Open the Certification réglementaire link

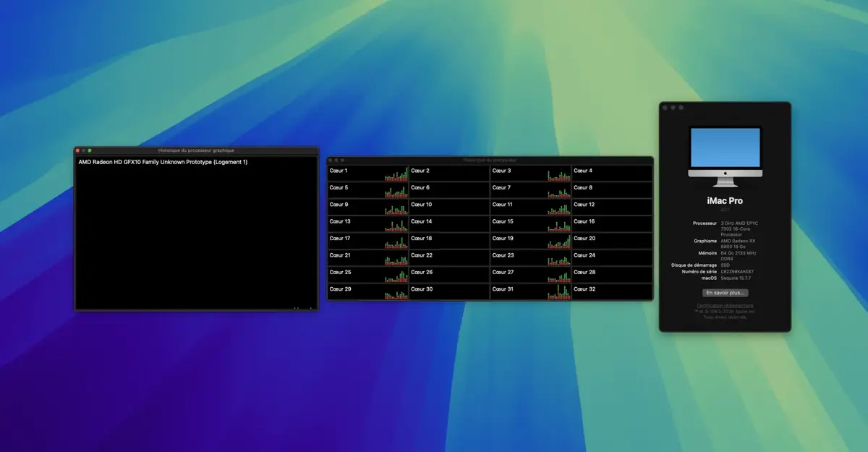click(725, 305)
